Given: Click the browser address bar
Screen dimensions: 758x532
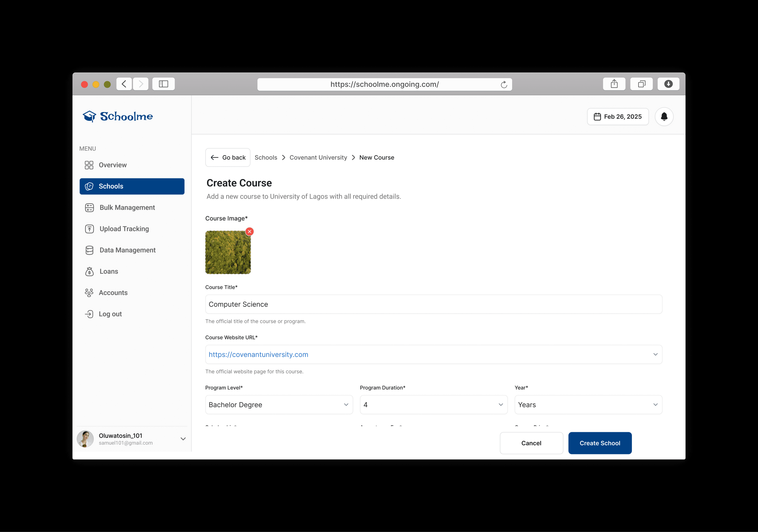Looking at the screenshot, I should (385, 85).
